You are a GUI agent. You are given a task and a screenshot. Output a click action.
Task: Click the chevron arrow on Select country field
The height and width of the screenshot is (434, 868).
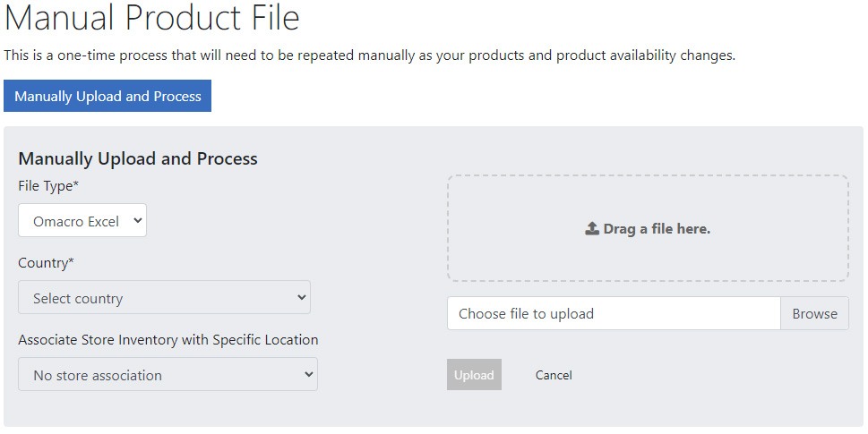click(302, 297)
